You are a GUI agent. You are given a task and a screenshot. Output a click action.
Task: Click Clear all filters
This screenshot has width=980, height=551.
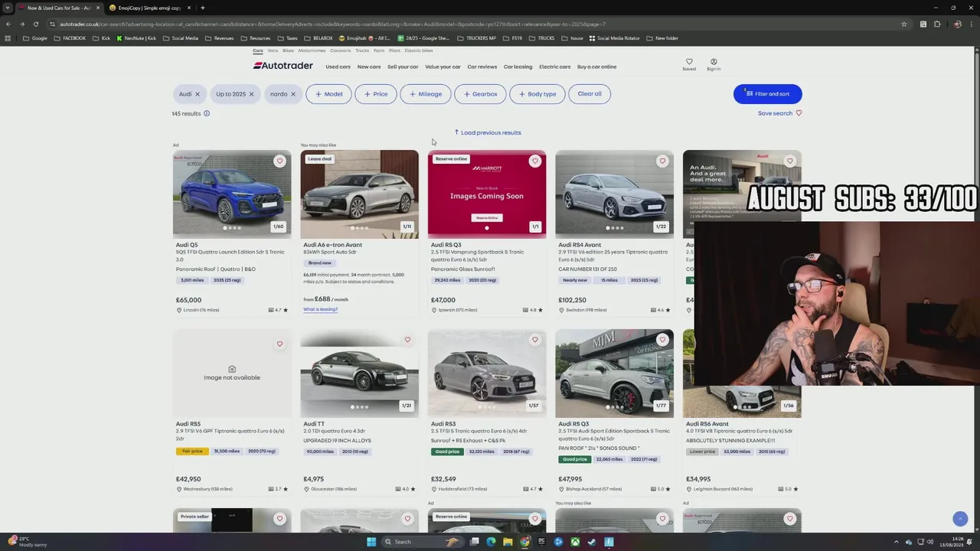point(590,94)
